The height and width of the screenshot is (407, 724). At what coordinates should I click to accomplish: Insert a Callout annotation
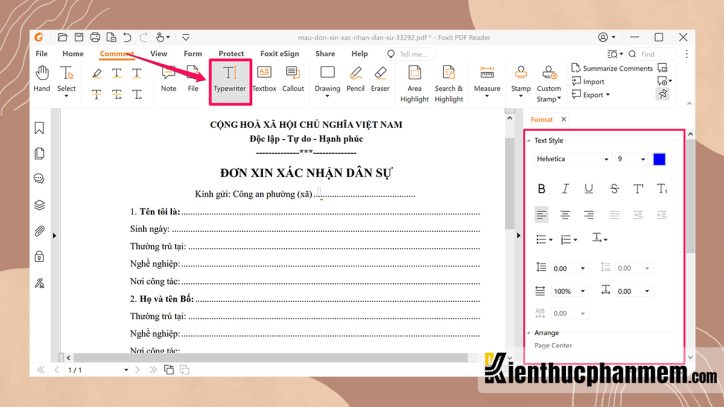pos(293,79)
